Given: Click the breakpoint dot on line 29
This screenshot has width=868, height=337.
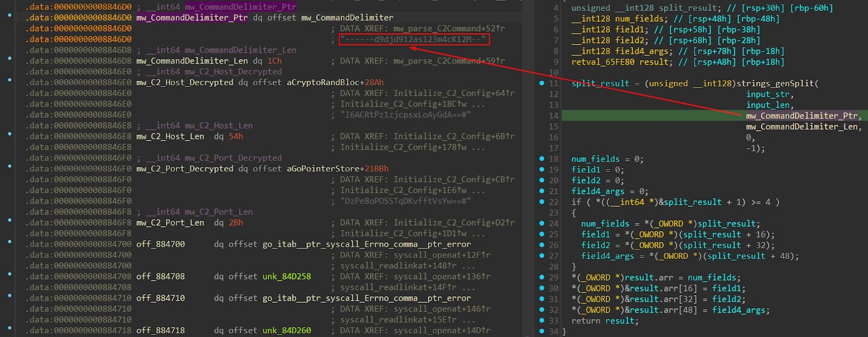Looking at the screenshot, I should tap(541, 277).
